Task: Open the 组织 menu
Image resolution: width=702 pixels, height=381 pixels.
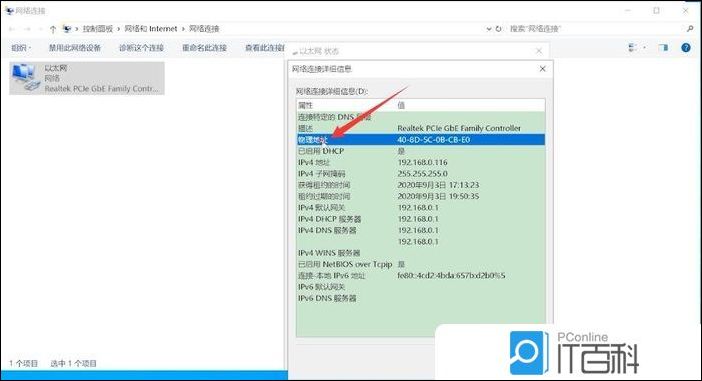Action: coord(21,48)
